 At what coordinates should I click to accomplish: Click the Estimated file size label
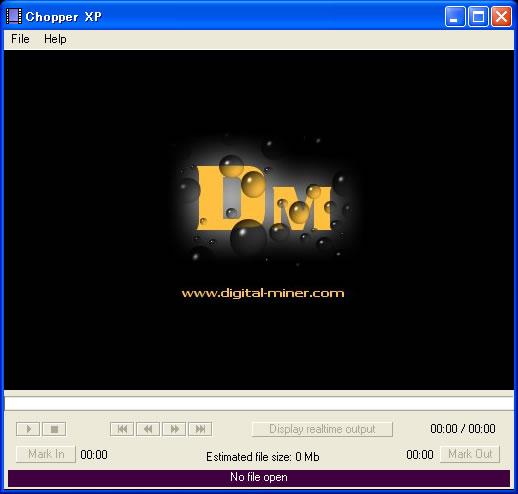tap(263, 457)
